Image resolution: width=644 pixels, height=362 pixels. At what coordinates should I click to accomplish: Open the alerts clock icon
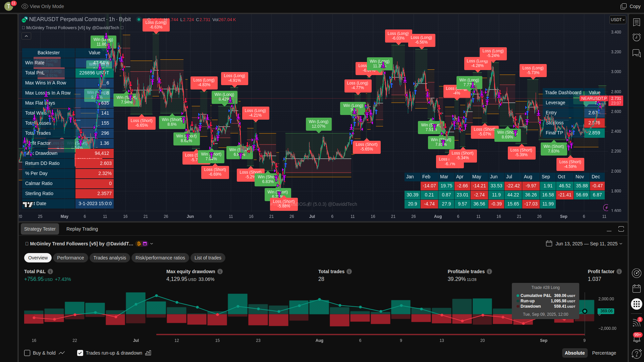click(636, 37)
